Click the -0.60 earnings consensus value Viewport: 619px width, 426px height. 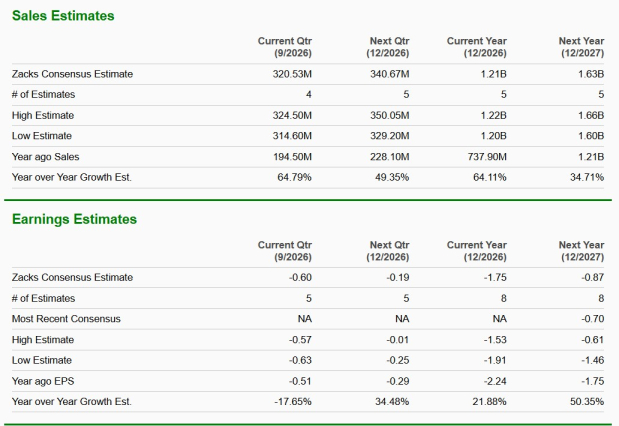click(300, 278)
